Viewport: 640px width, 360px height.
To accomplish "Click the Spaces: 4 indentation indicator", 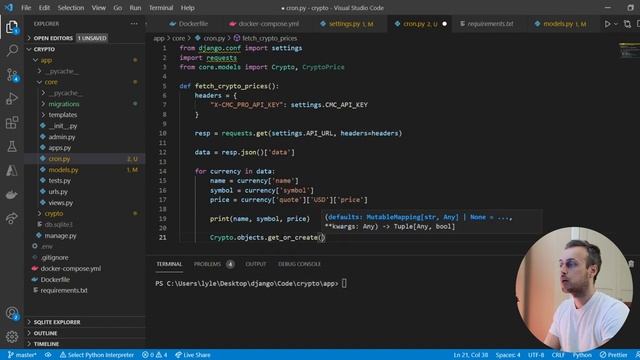I will tap(508, 355).
